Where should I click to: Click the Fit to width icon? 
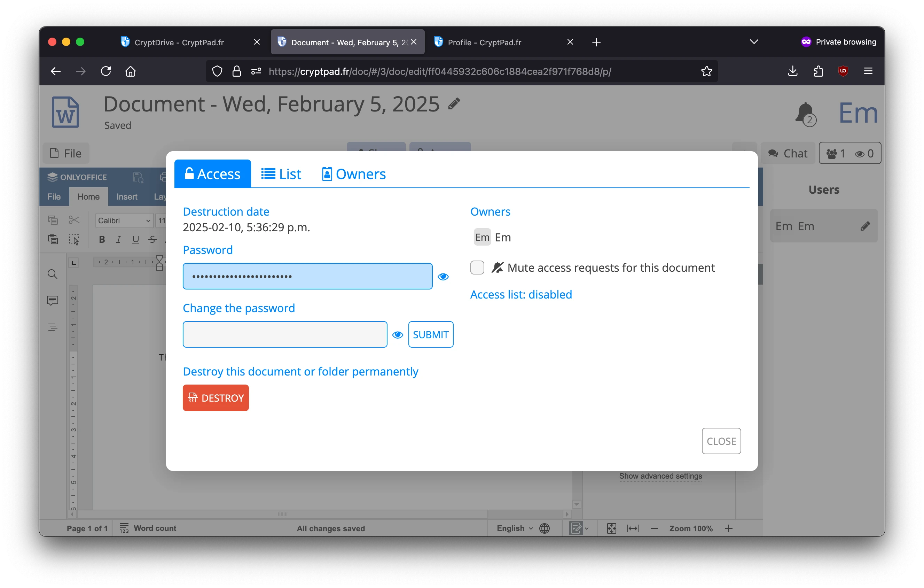[632, 528]
